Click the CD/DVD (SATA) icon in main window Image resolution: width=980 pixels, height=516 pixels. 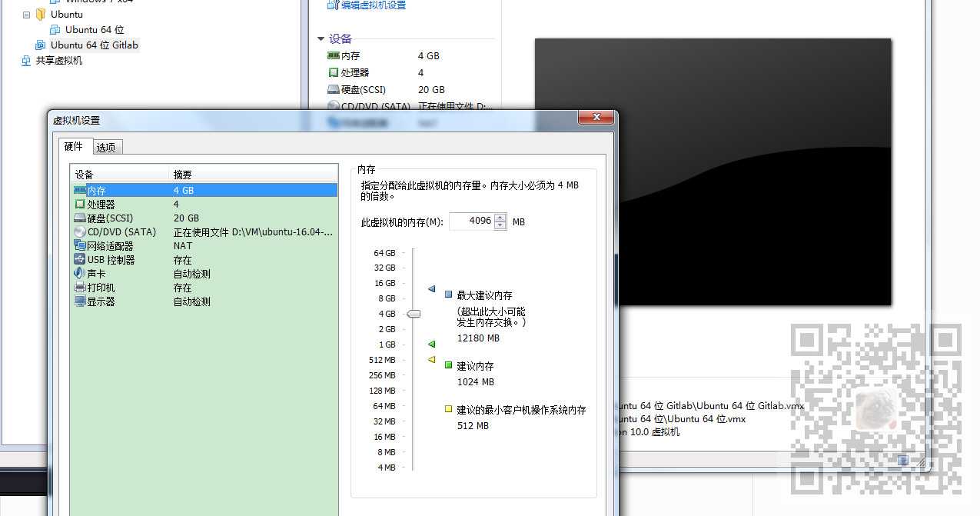(x=333, y=106)
